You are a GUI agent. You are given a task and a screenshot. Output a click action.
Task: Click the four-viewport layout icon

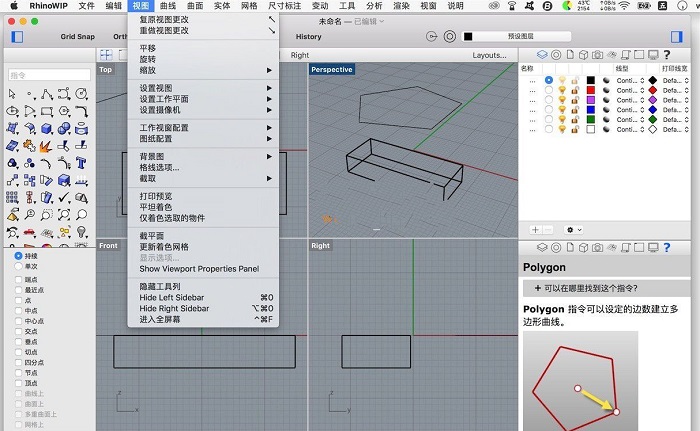coord(106,55)
